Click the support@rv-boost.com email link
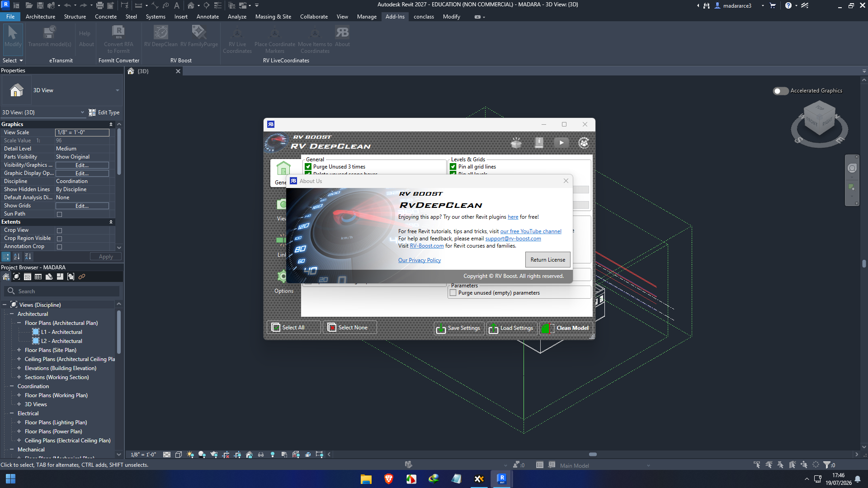The height and width of the screenshot is (488, 868). [513, 239]
